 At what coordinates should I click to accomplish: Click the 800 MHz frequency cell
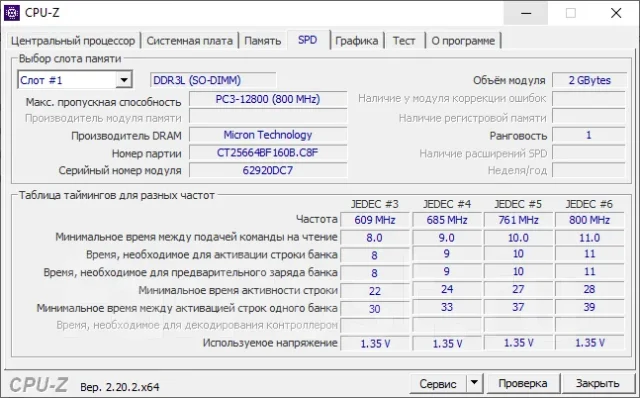point(589,220)
